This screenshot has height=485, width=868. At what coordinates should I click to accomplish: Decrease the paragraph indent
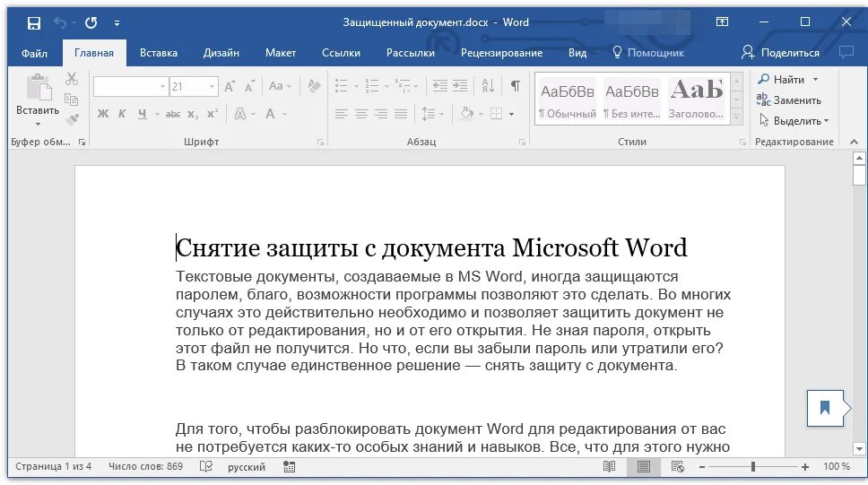coord(440,86)
